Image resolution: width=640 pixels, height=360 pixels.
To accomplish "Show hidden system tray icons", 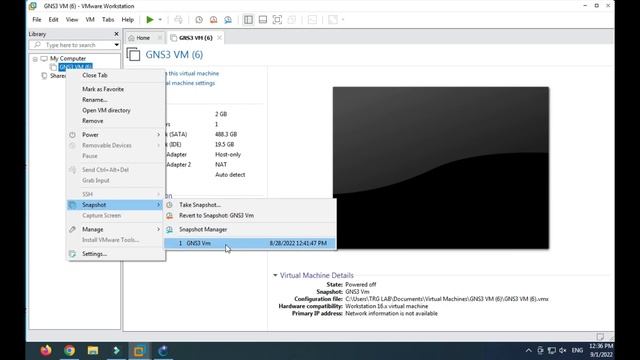I will tap(529, 351).
